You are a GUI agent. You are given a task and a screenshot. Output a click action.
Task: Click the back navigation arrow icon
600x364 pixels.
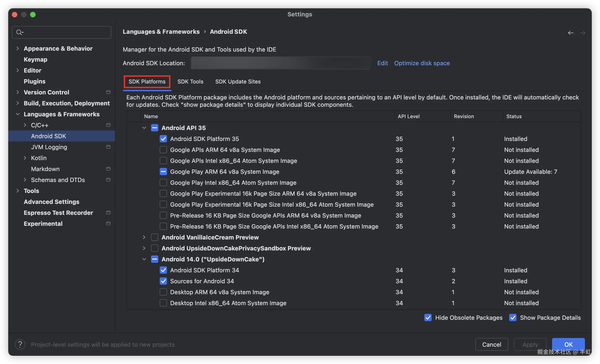point(571,33)
